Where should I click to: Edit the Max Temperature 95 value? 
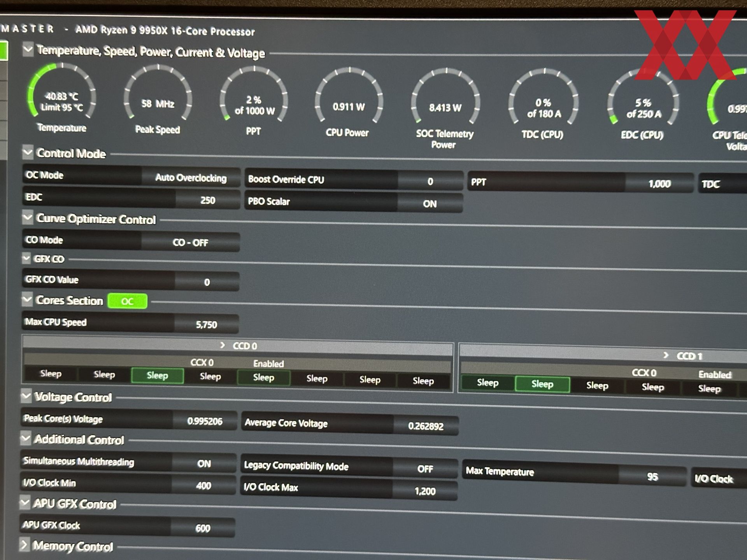click(x=652, y=477)
